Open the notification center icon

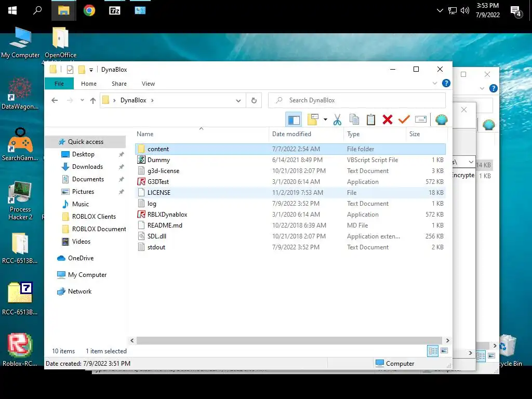(x=516, y=11)
